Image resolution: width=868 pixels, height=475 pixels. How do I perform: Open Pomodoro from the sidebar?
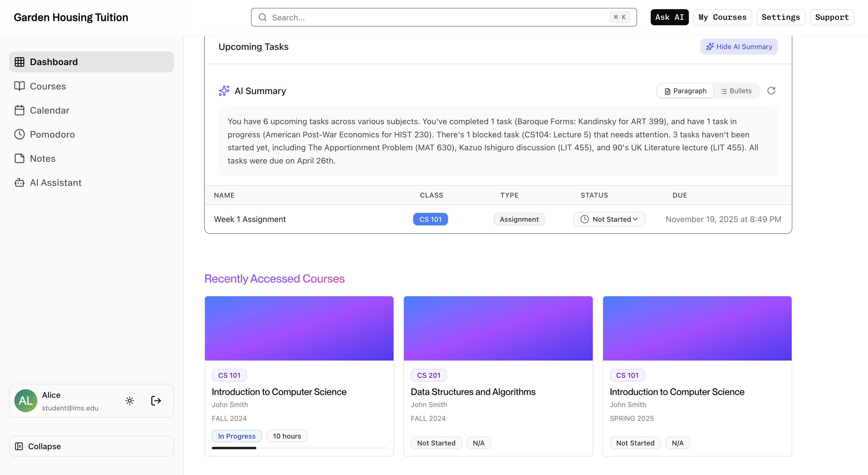[x=52, y=134]
